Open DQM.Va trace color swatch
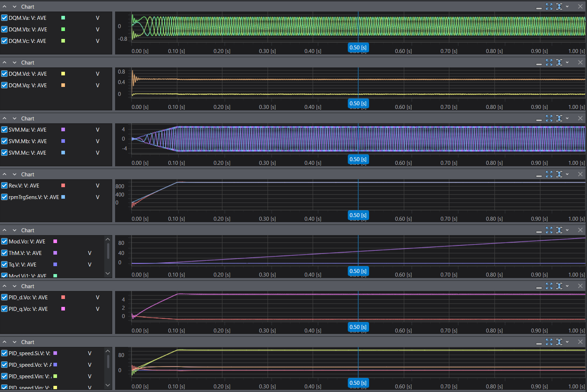The width and height of the screenshot is (587, 392). point(63,18)
